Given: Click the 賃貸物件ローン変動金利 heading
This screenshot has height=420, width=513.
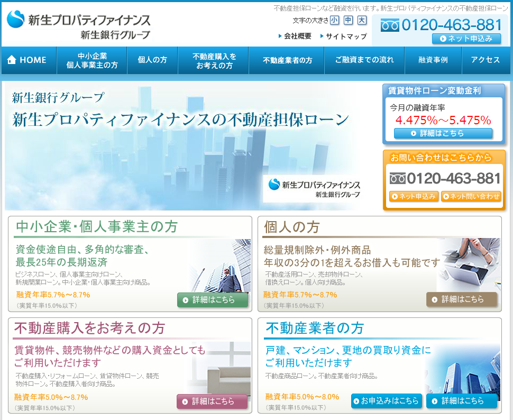Looking at the screenshot, I should click(435, 90).
